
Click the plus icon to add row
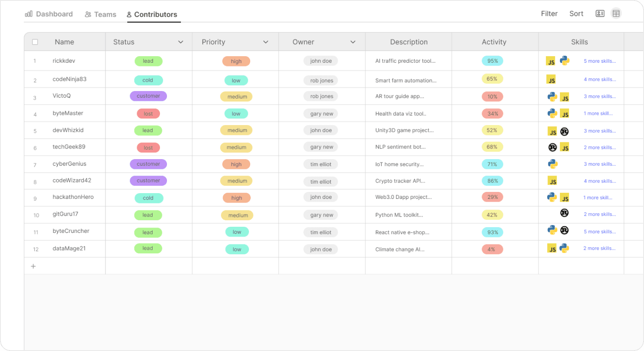coord(33,266)
